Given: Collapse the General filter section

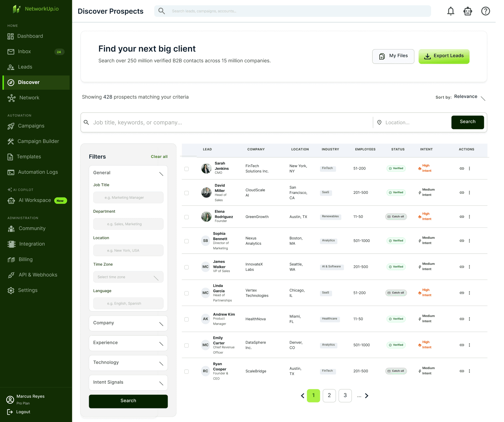Looking at the screenshot, I should click(128, 173).
